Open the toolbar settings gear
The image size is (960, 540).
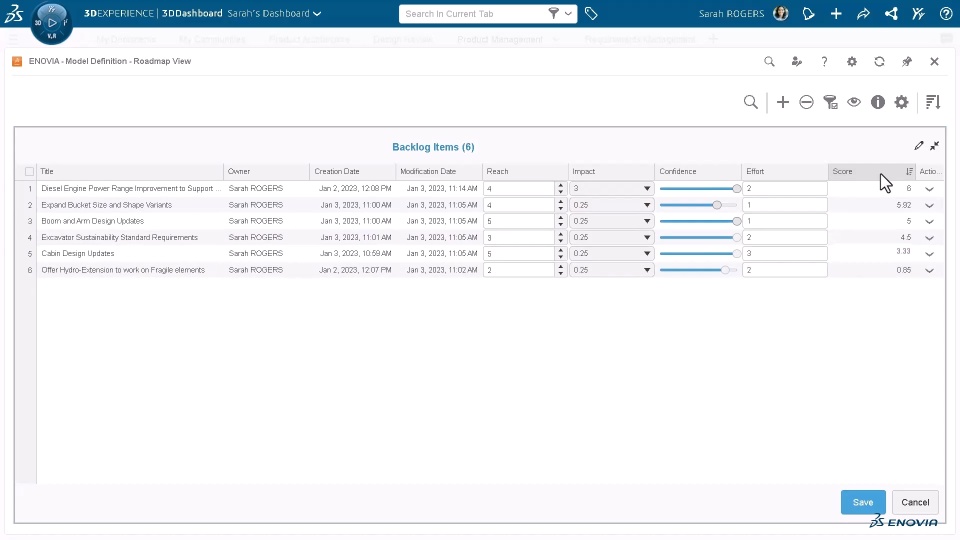(901, 102)
